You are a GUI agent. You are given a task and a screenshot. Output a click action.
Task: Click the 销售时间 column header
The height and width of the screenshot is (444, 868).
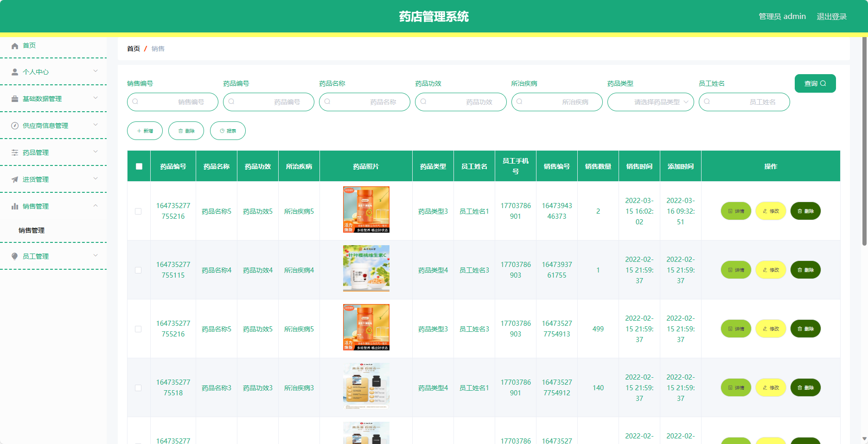(639, 166)
